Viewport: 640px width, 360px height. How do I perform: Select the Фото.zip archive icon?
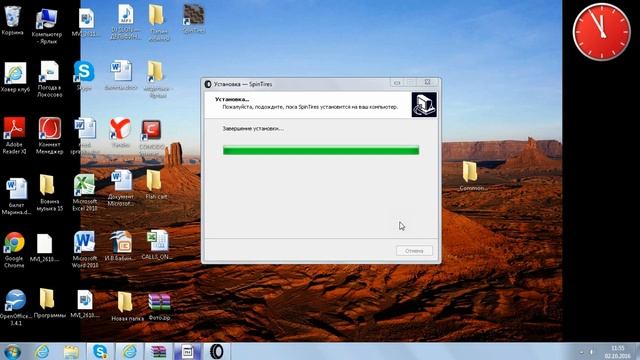click(159, 307)
